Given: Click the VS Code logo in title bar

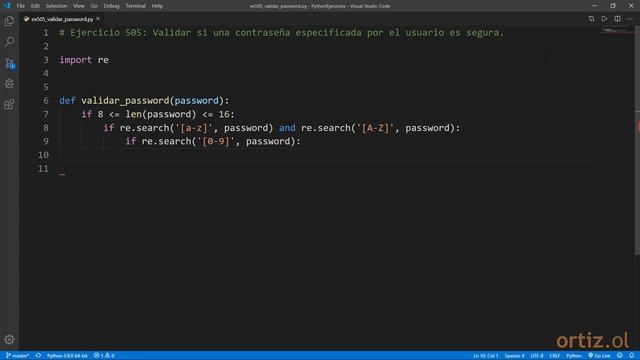Looking at the screenshot, I should pos(7,6).
